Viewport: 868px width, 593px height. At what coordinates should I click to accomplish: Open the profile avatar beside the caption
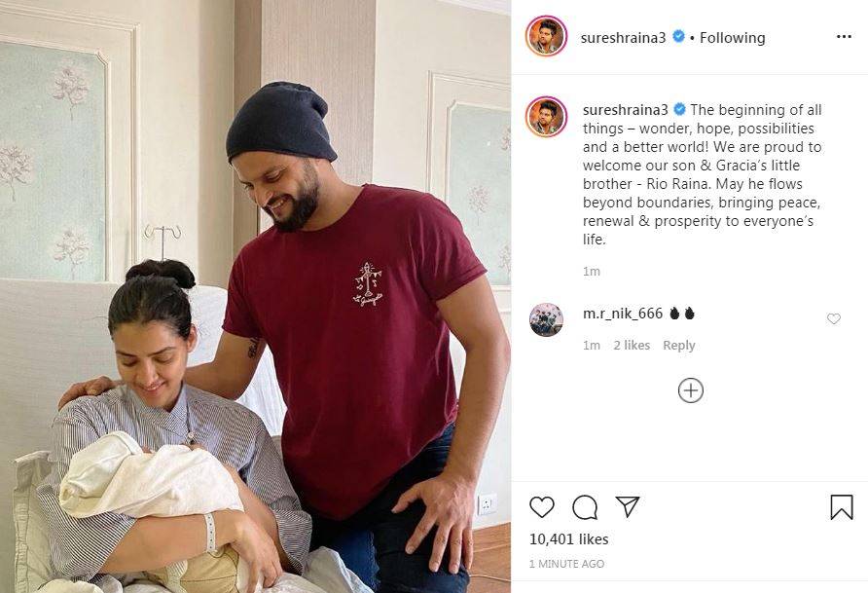[x=546, y=117]
